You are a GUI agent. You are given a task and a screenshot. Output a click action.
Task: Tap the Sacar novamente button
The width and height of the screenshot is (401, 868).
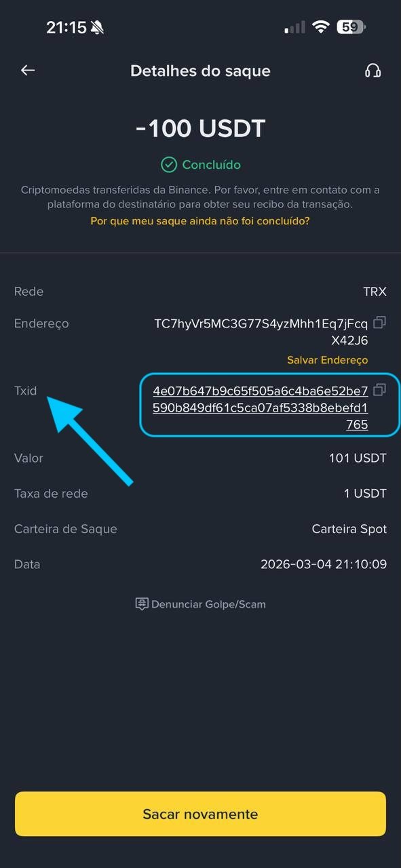pos(200,814)
